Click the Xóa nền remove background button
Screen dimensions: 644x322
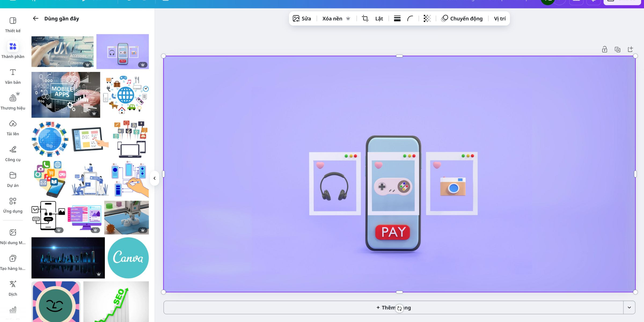pyautogui.click(x=332, y=18)
